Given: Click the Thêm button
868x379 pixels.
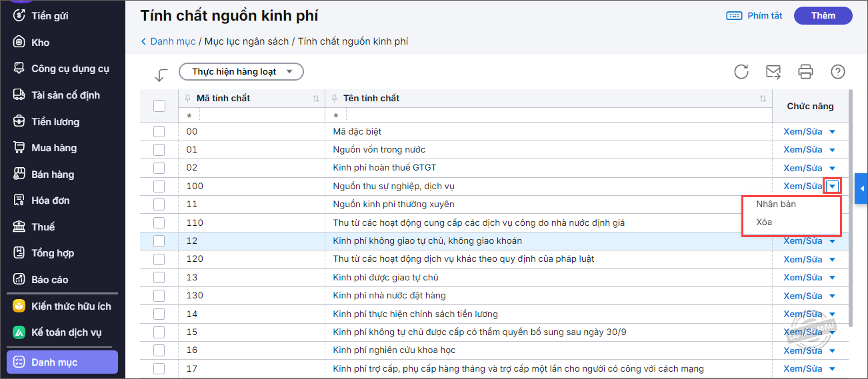Looking at the screenshot, I should [823, 16].
